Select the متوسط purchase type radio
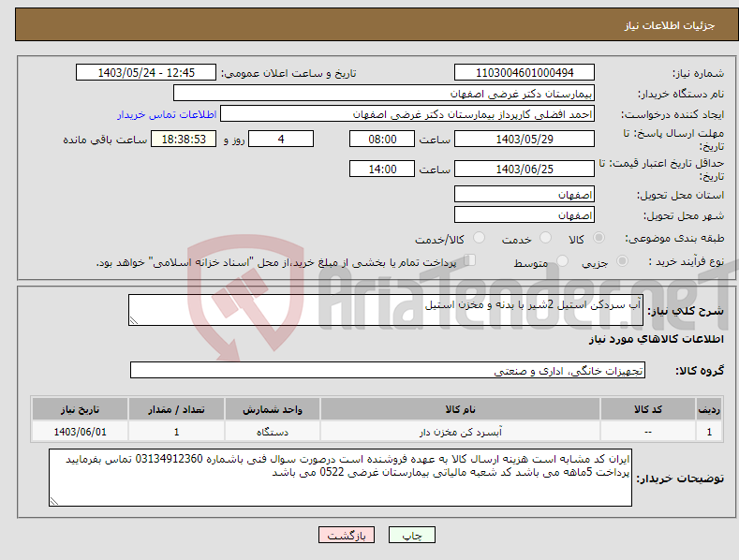This screenshot has width=739, height=560. click(562, 260)
